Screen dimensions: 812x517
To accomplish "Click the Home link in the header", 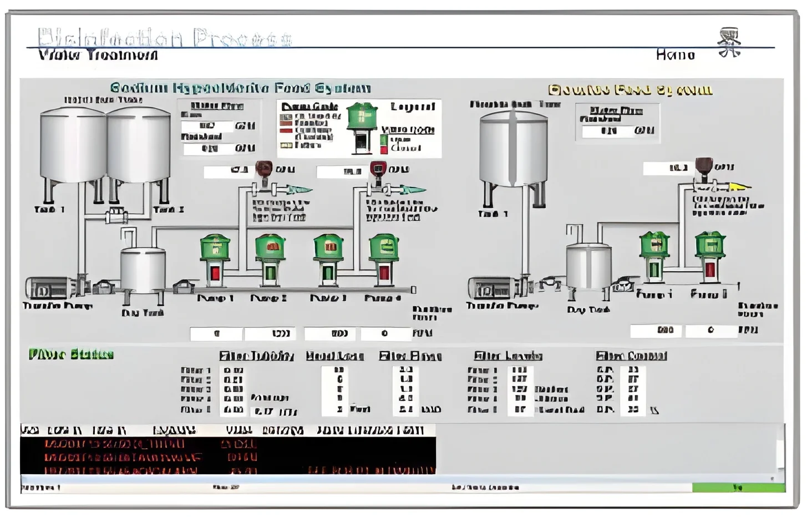I will coord(675,54).
